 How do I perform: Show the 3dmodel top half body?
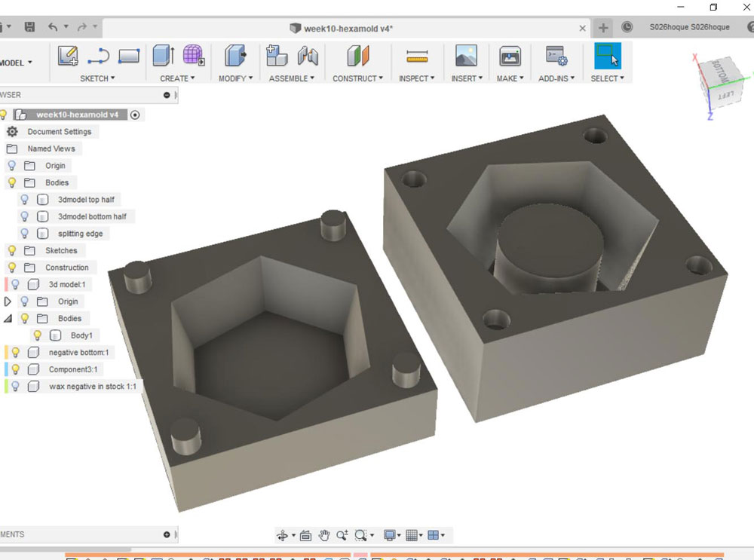pyautogui.click(x=25, y=200)
